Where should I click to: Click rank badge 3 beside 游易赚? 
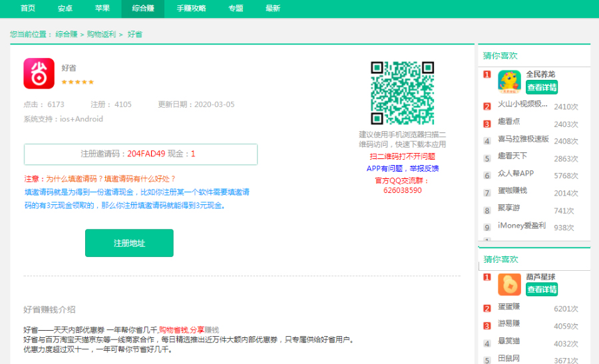(x=487, y=326)
